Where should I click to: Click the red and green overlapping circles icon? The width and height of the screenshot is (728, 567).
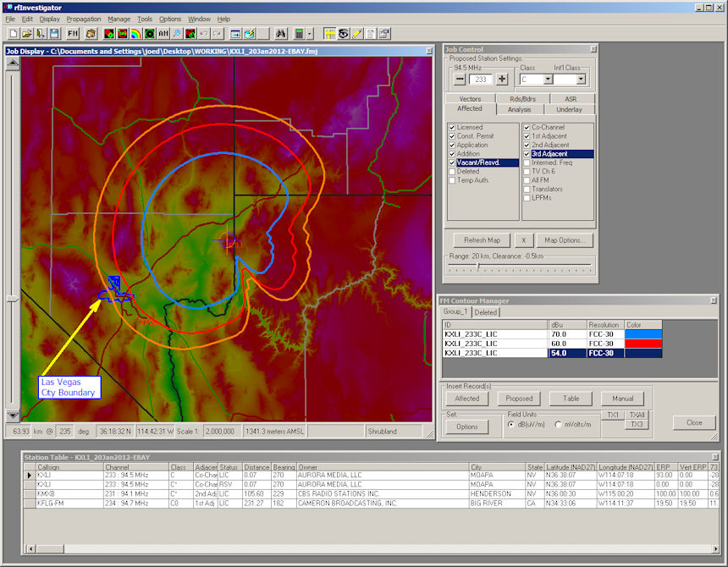pos(109,33)
